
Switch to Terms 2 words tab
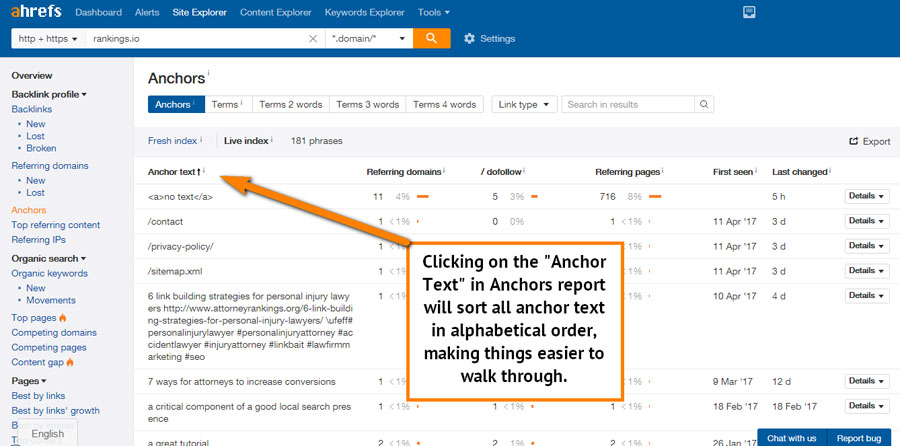(290, 104)
